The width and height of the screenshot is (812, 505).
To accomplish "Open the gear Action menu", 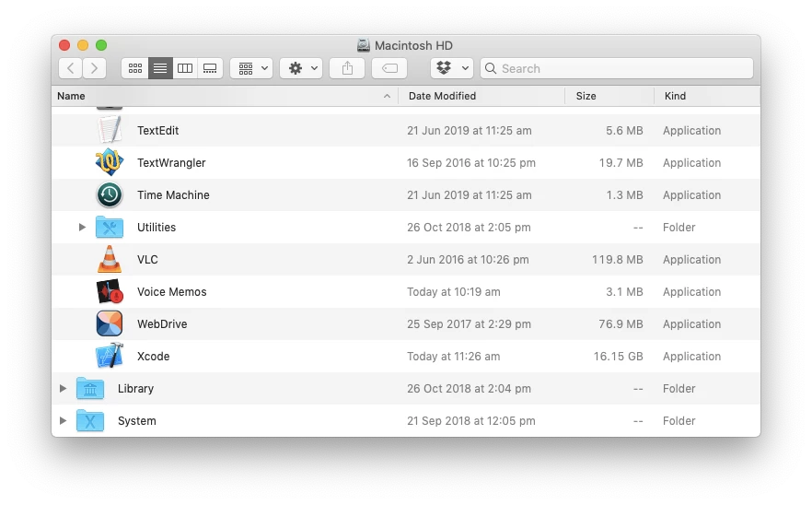I will click(x=301, y=68).
